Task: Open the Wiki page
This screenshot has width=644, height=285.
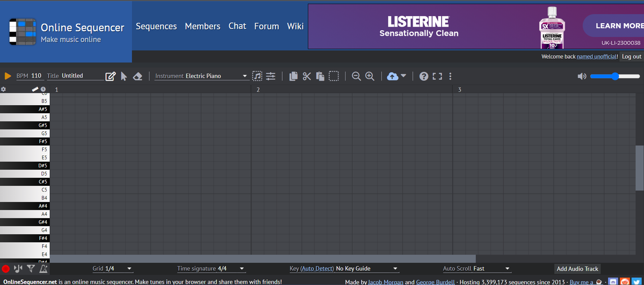Action: click(295, 26)
